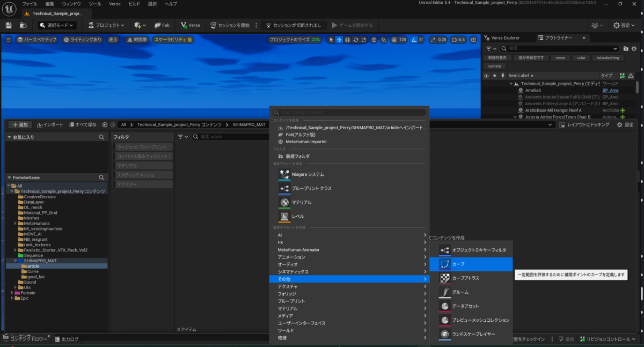The height and width of the screenshot is (347, 644).
Task: Go back in Content Browser history
Action: [105, 124]
